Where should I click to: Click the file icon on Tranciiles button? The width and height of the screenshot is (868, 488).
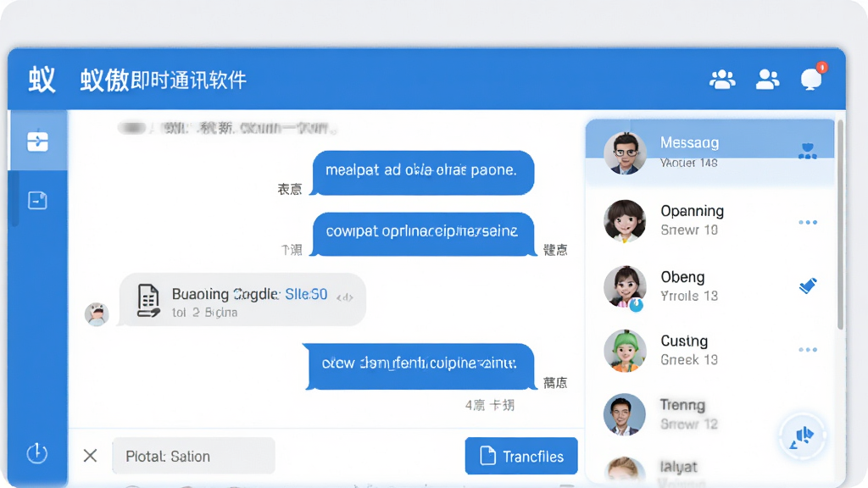[487, 456]
